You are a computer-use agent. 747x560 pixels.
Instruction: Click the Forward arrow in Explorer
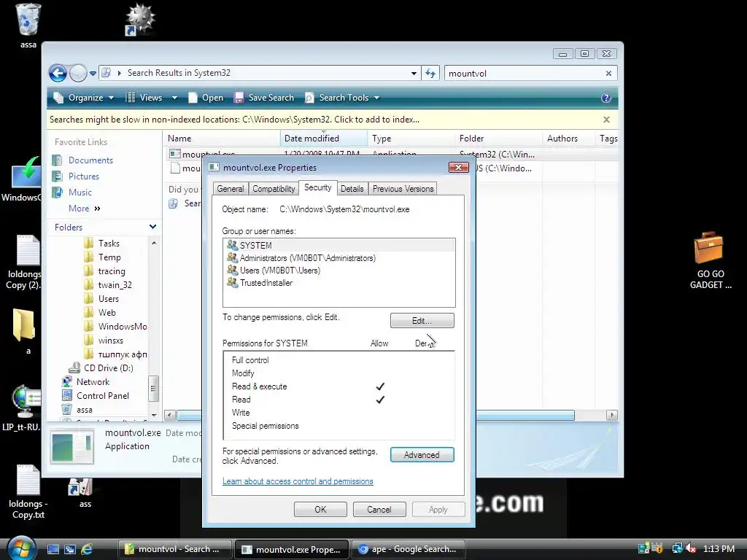click(x=78, y=74)
